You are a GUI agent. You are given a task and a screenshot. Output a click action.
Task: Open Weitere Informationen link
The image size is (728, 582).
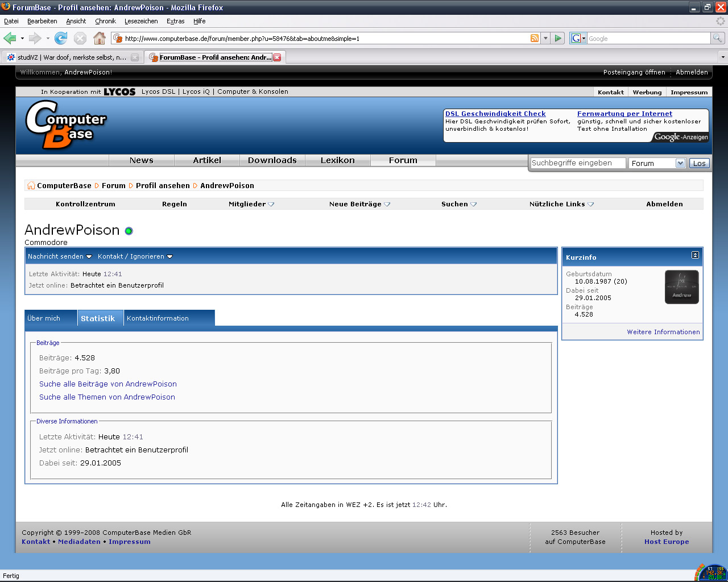click(x=663, y=332)
